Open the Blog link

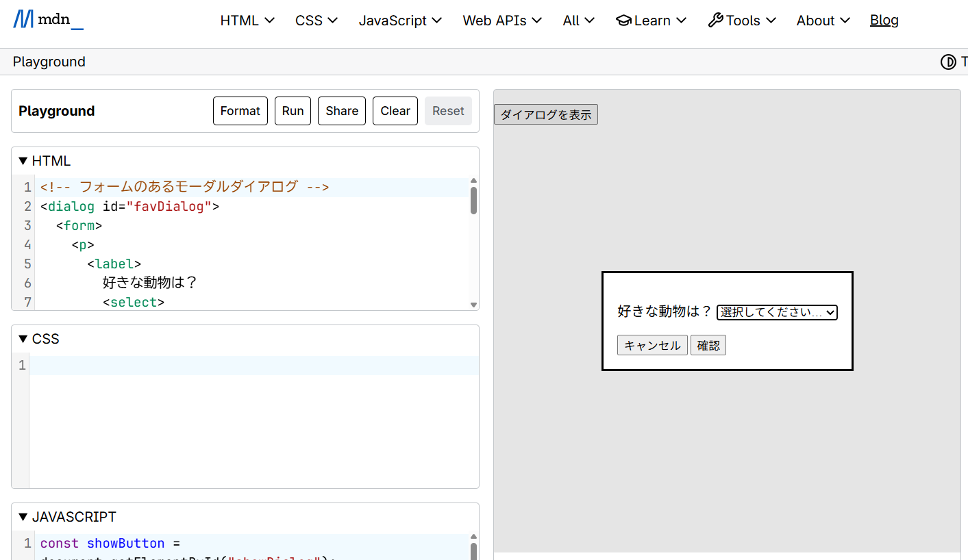click(x=884, y=20)
